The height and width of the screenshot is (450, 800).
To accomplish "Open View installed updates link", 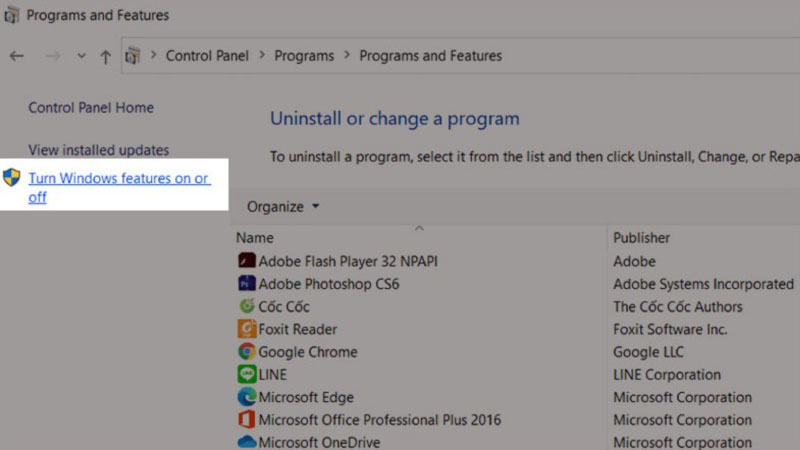I will (x=98, y=150).
